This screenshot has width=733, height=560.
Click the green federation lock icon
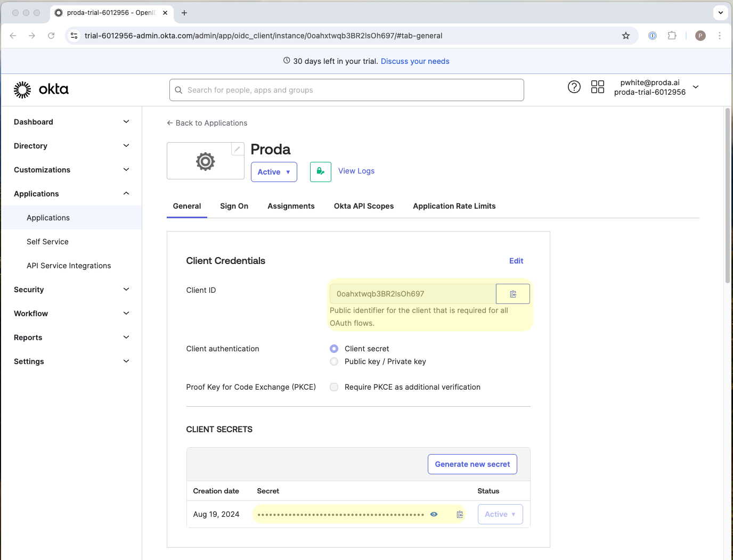click(320, 171)
